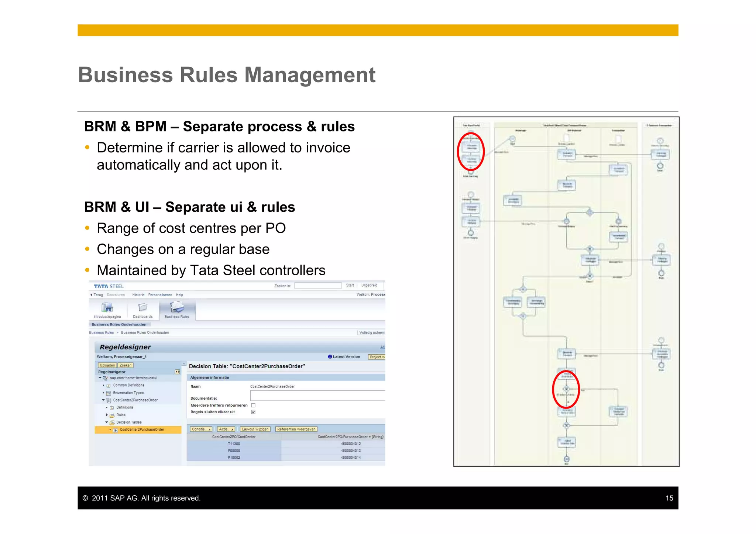Click the Project button near Latest Version
Screen dimensions: 756x534
(377, 357)
